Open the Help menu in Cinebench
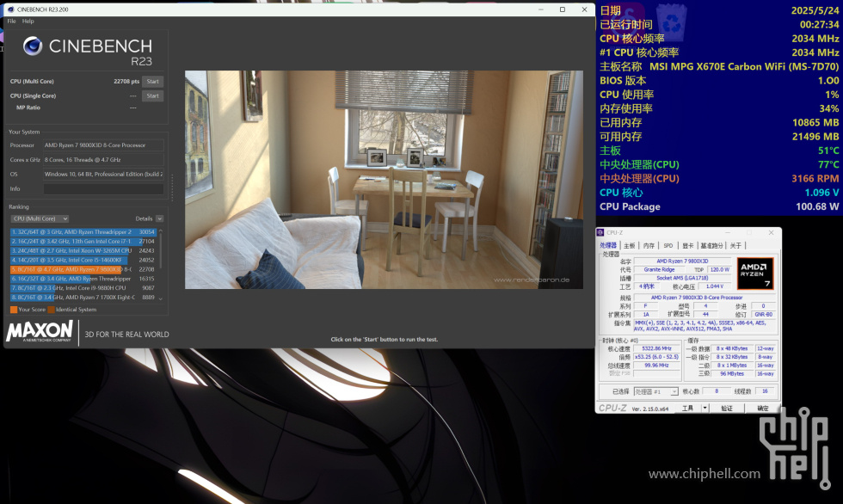Image resolution: width=843 pixels, height=504 pixels. (28, 21)
